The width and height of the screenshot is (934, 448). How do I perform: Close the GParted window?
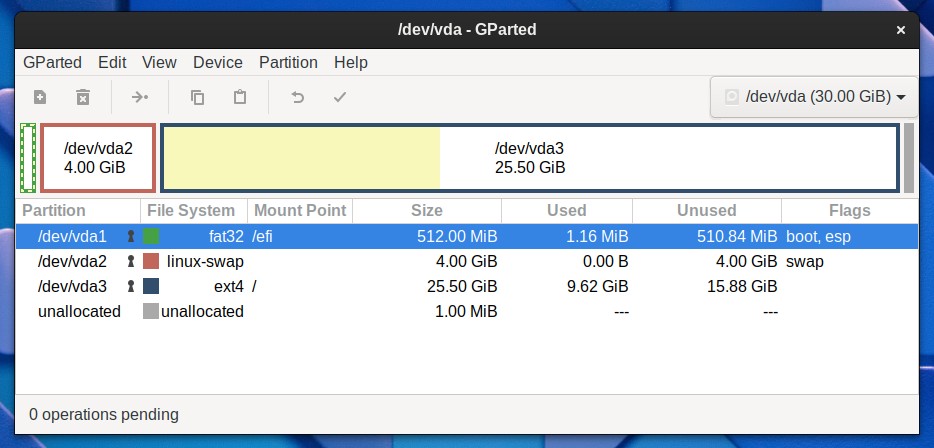click(x=901, y=29)
